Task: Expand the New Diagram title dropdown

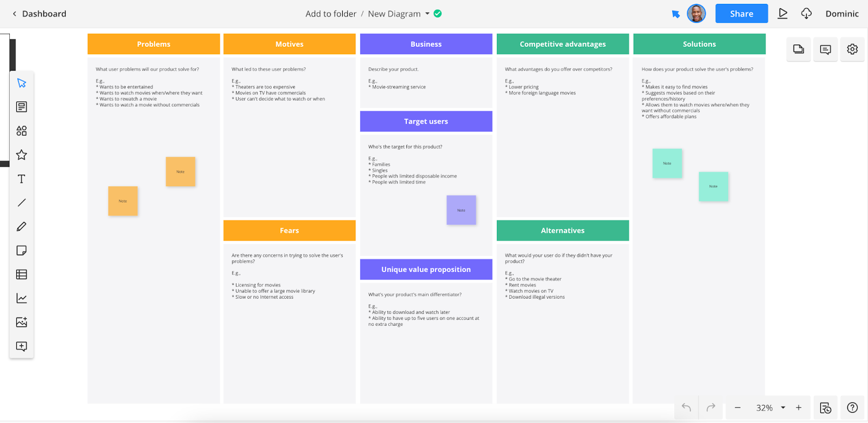Action: (427, 14)
